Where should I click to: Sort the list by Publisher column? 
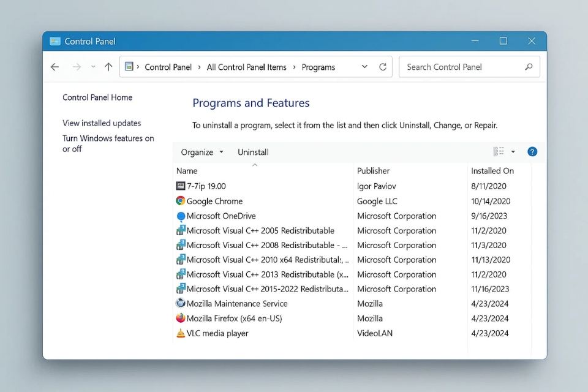coord(374,171)
